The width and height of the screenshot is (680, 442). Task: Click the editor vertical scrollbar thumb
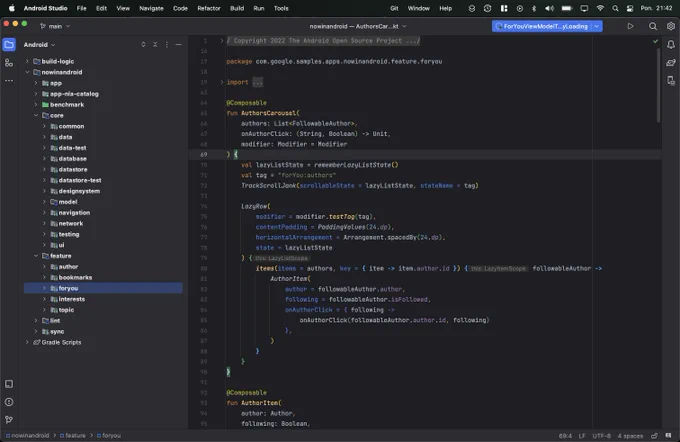658,85
